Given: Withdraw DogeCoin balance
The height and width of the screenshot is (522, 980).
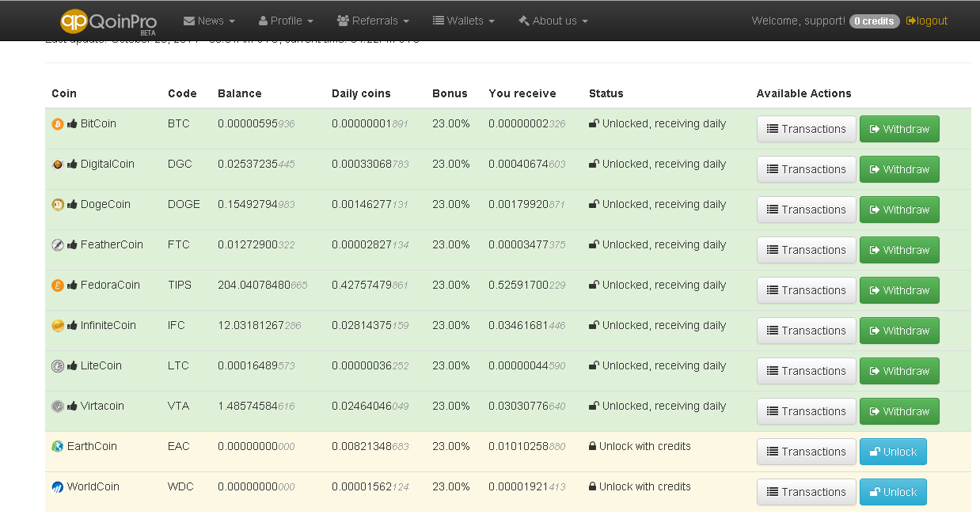Looking at the screenshot, I should click(x=899, y=210).
